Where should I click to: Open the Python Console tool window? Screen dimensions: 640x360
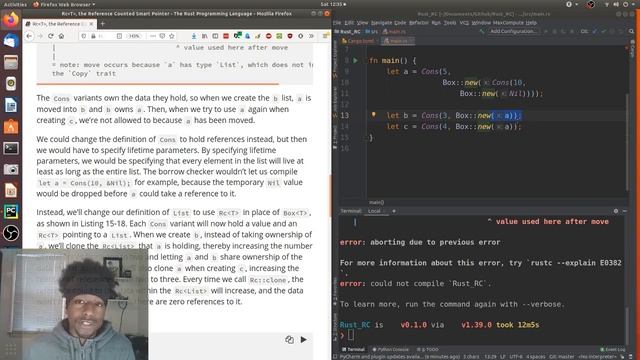pos(391,349)
